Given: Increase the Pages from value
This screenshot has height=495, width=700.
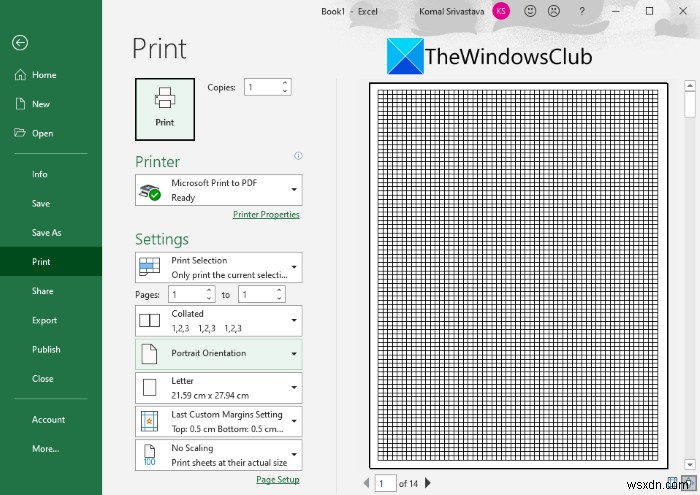Looking at the screenshot, I should coord(209,291).
